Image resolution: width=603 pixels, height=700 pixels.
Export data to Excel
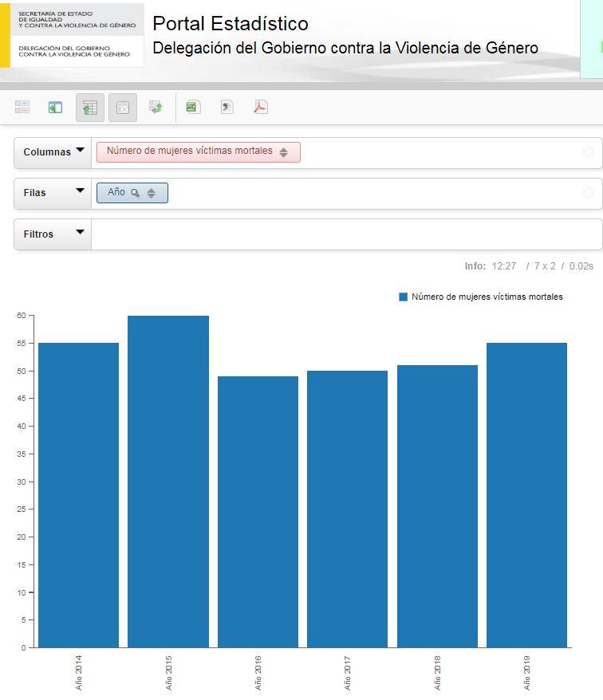click(x=193, y=108)
